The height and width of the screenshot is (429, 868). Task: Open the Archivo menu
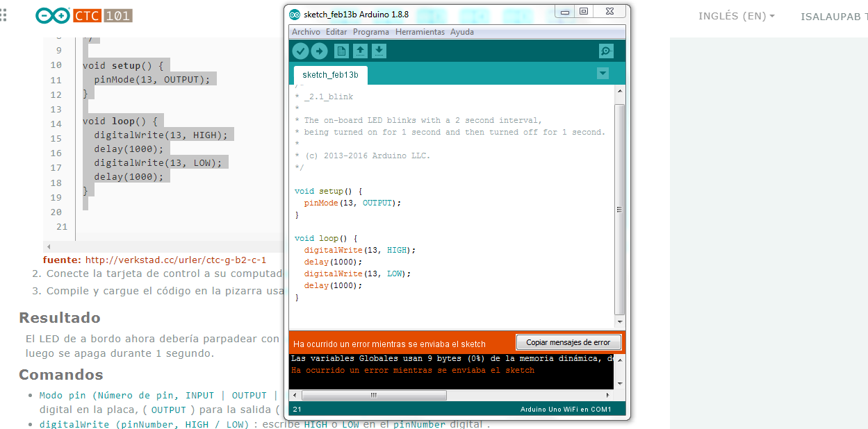[x=306, y=32]
